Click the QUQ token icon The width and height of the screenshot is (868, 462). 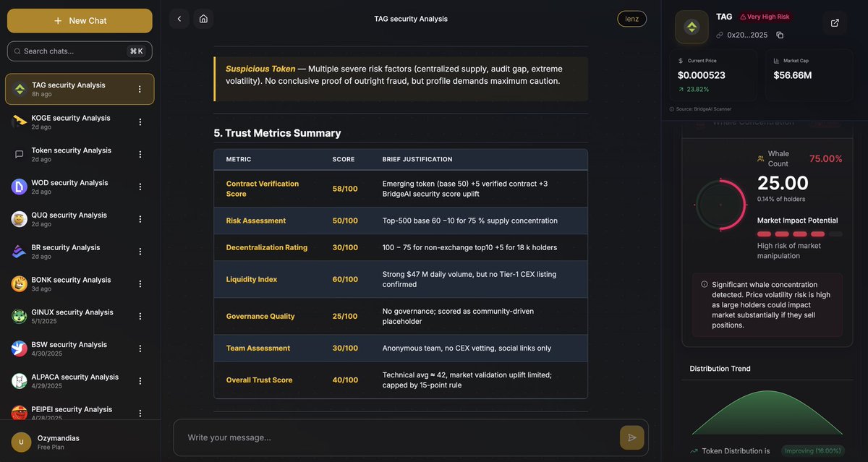20,219
